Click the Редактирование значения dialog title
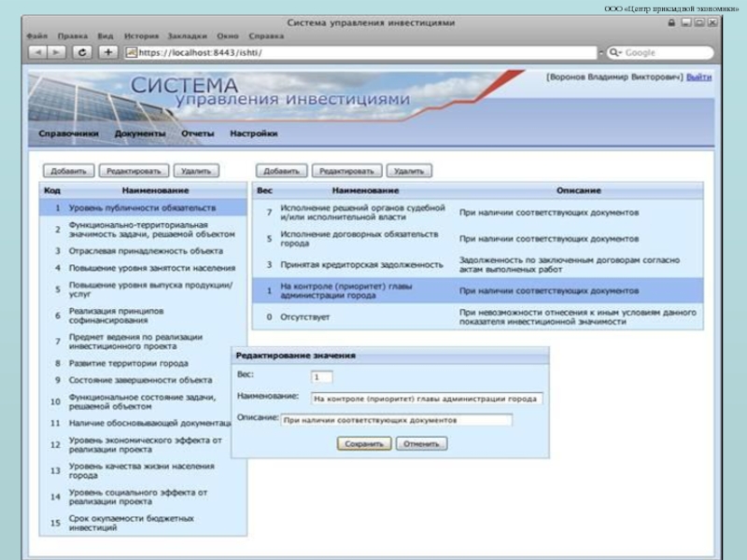 click(x=296, y=356)
